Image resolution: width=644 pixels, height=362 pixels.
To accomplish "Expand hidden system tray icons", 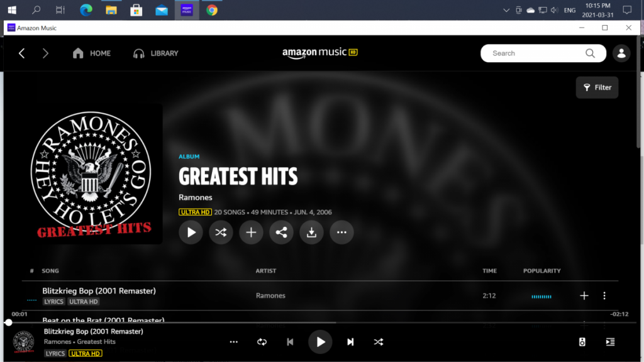I will [x=506, y=10].
